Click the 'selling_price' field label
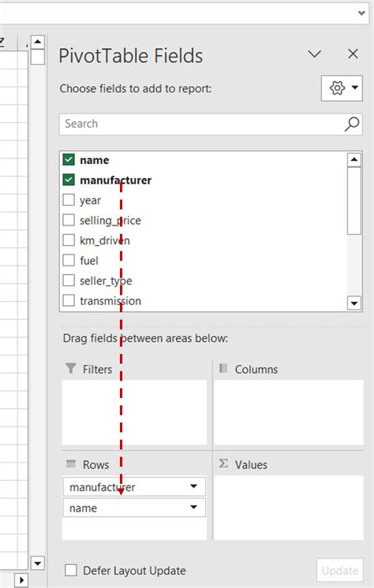374x588 pixels. click(x=110, y=221)
